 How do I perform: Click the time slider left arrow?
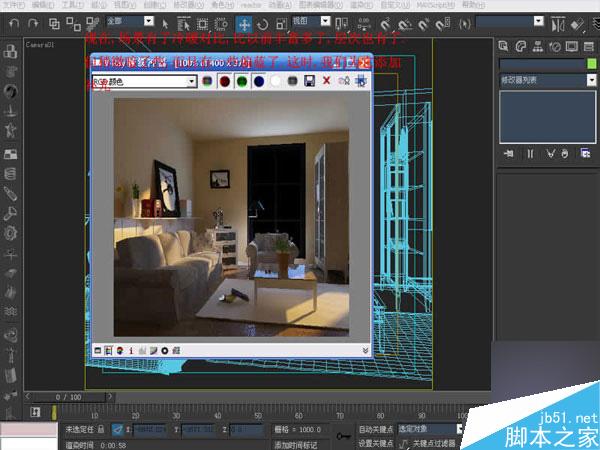point(28,396)
